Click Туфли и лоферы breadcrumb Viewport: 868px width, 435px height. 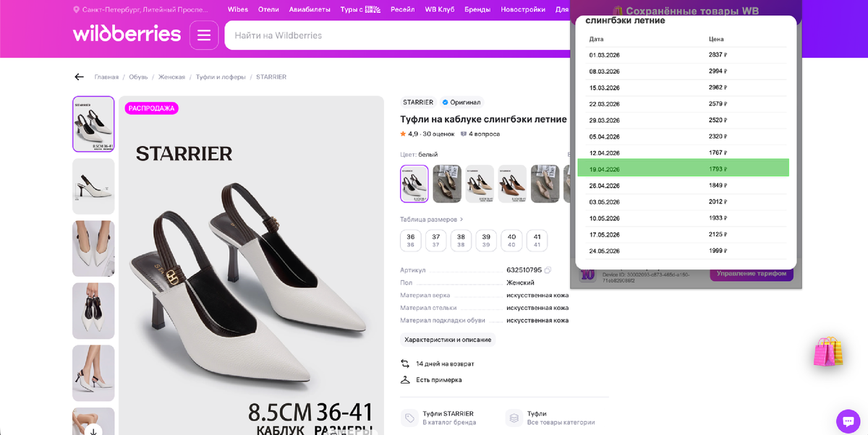tap(221, 77)
